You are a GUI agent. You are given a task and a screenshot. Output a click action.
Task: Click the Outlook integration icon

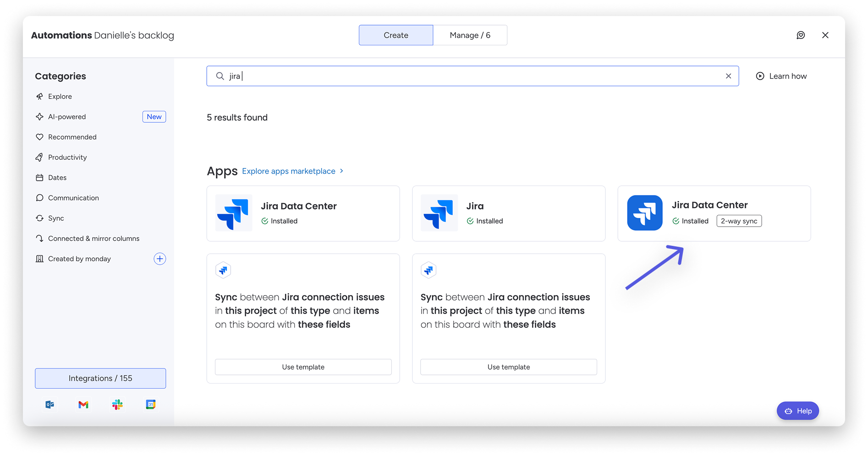click(50, 404)
